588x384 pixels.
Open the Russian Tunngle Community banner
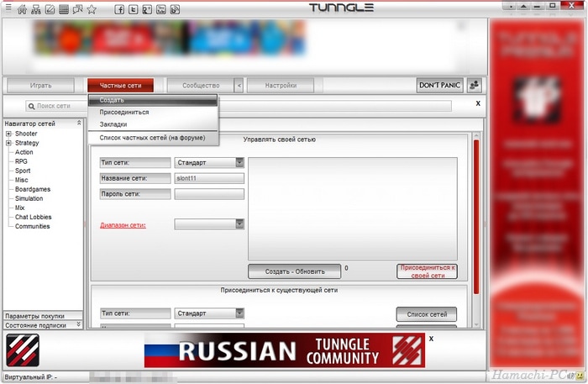click(285, 350)
